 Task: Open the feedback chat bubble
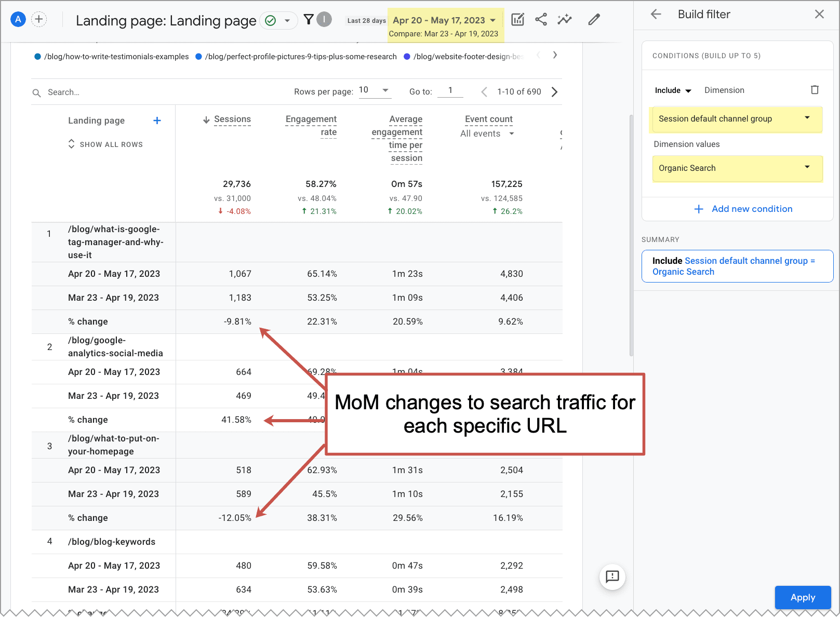tap(612, 577)
